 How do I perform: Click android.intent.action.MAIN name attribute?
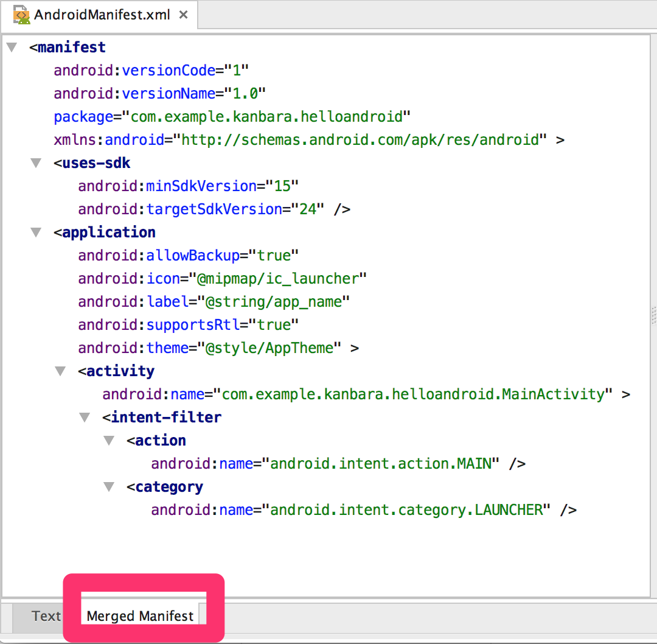click(x=338, y=464)
